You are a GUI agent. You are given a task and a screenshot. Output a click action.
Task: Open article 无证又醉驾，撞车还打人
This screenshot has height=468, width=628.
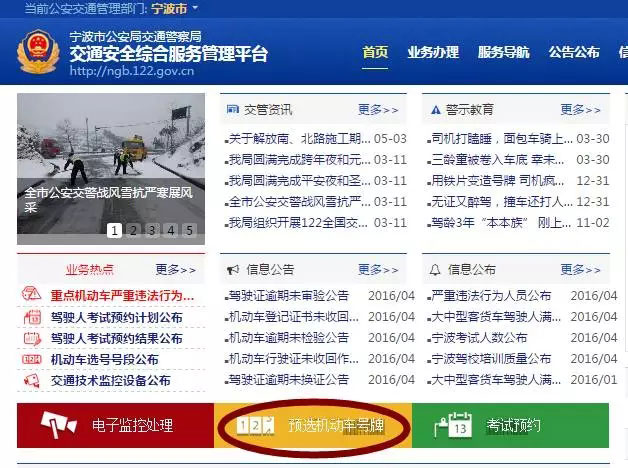(x=502, y=202)
